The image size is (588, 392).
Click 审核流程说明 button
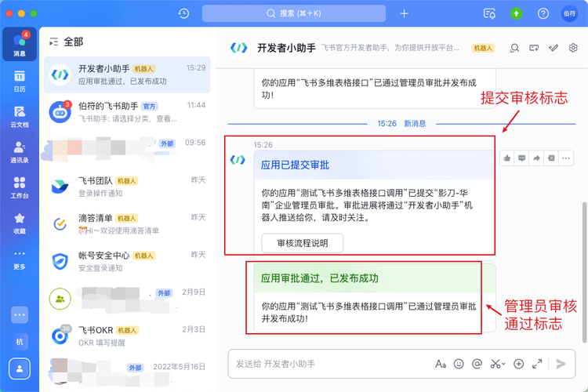pyautogui.click(x=303, y=244)
